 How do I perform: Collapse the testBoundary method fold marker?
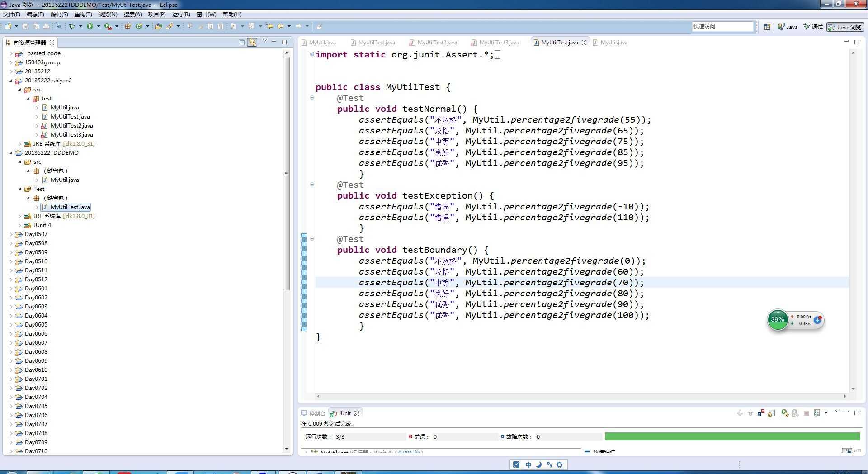click(312, 239)
